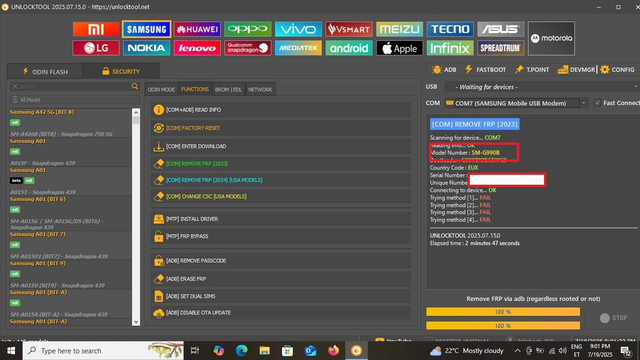
Task: Run [COM] Remove FRP [2024] USA Models
Action: (x=281, y=180)
